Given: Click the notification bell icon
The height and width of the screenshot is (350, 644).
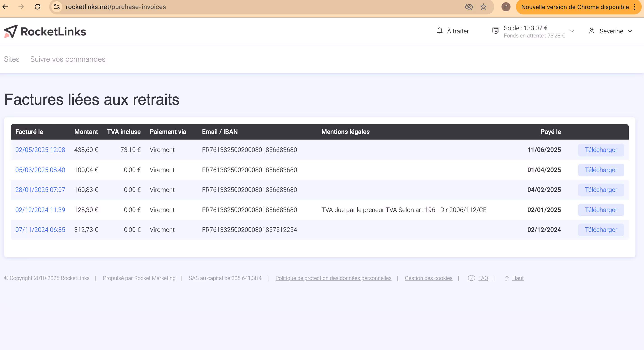Looking at the screenshot, I should pos(439,31).
